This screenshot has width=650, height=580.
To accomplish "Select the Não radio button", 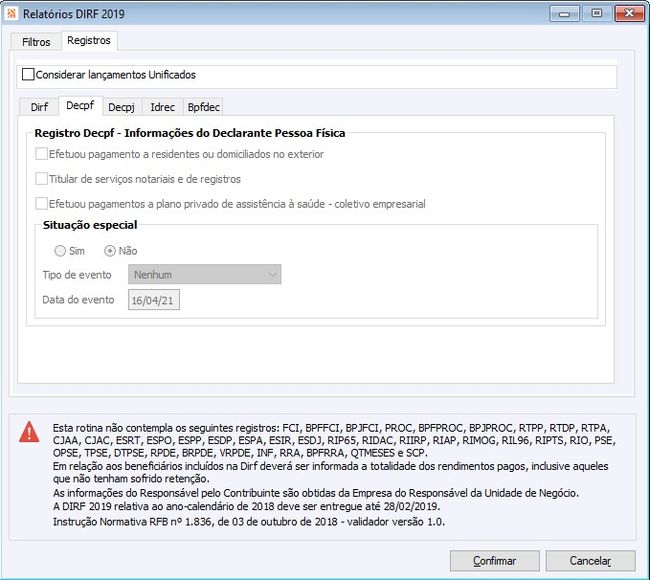I will pyautogui.click(x=110, y=251).
